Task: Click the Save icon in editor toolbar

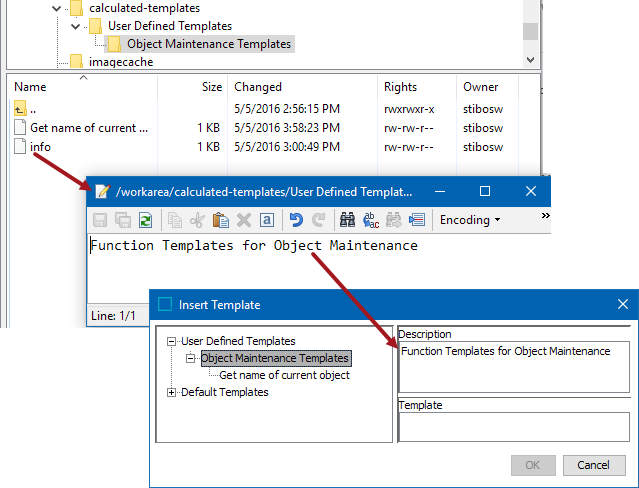Action: coord(100,220)
